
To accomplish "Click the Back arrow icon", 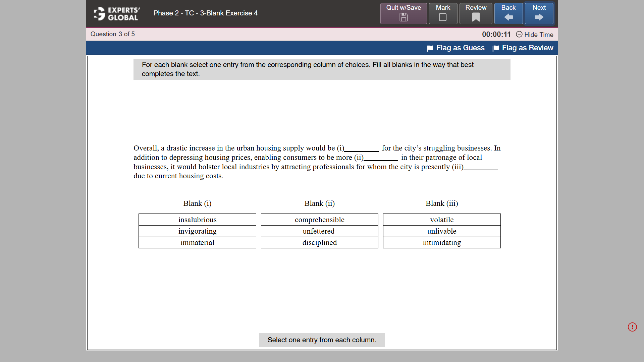I will (x=508, y=17).
